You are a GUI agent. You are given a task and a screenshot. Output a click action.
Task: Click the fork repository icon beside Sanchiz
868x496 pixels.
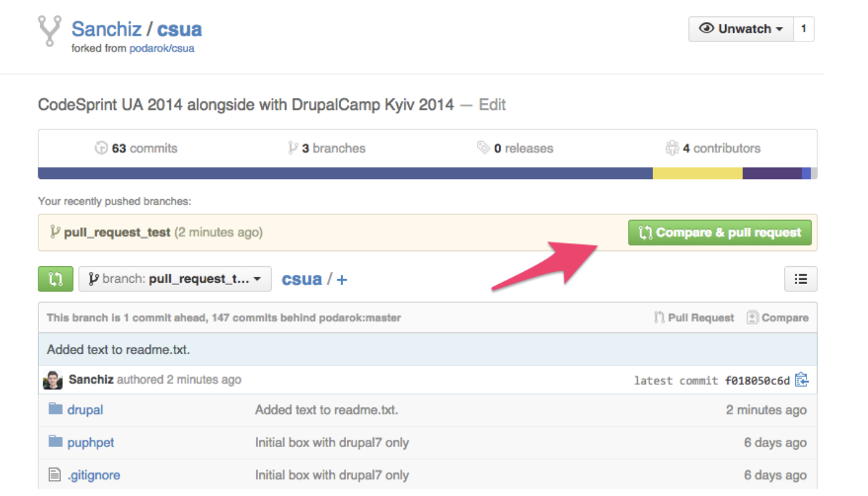(x=49, y=31)
